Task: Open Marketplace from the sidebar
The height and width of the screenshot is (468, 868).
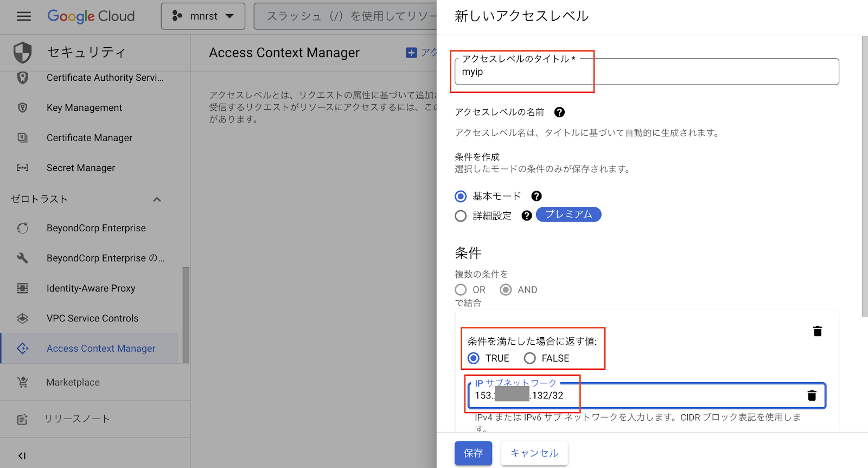Action: (73, 382)
